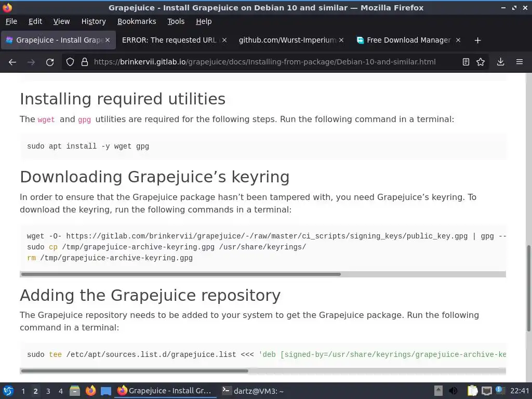
Task: Click horizontal scrollbar under repository command
Action: [135, 371]
